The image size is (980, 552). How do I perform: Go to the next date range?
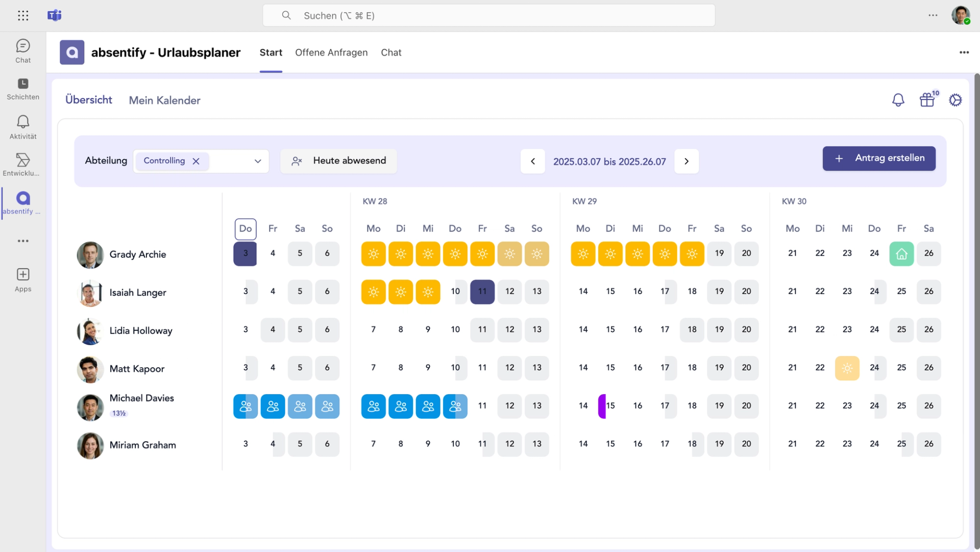click(686, 161)
